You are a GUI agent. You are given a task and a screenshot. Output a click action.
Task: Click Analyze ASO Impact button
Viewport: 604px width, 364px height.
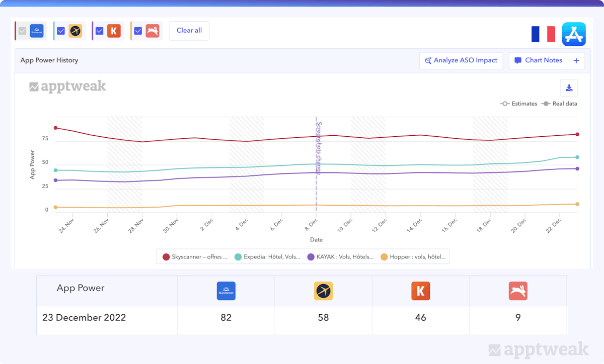tap(461, 61)
